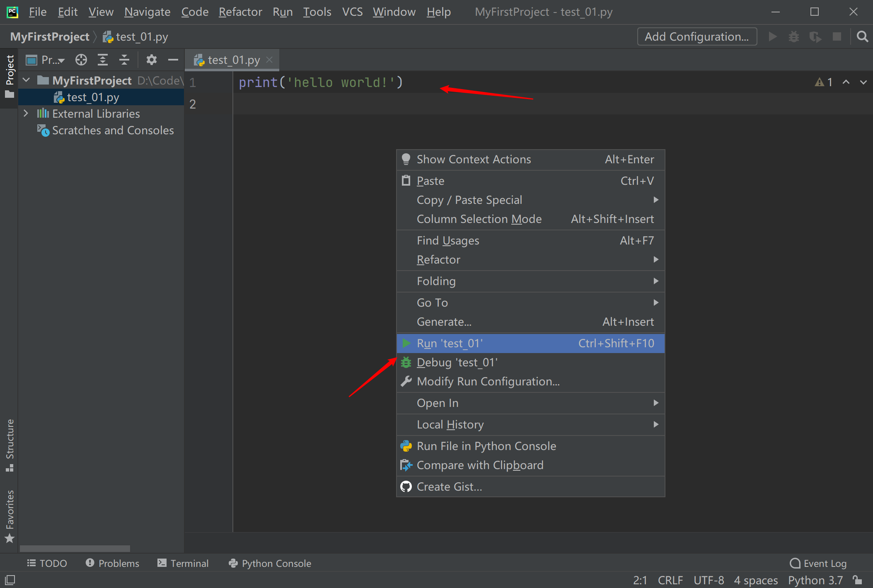
Task: Click the Locate/Select Opened File target icon
Action: (81, 60)
